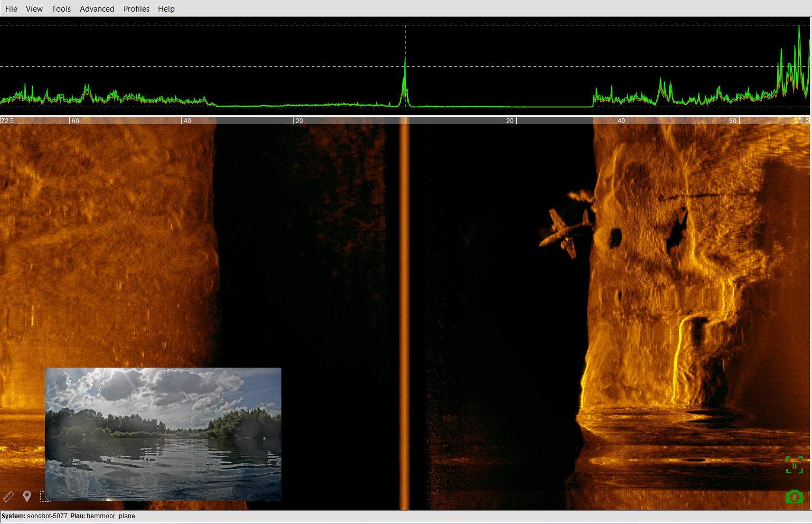
Task: Select the ruler measurement tool
Action: pos(8,497)
